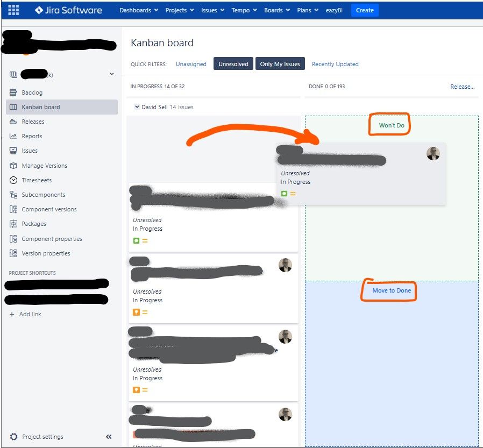Open the Plans menu
This screenshot has height=448, width=483.
tap(308, 10)
